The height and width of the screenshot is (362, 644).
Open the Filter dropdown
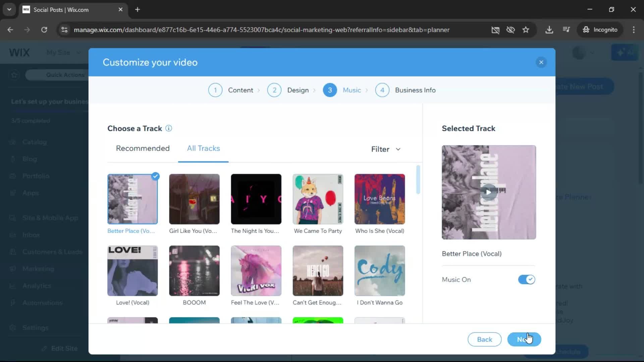[x=386, y=149]
